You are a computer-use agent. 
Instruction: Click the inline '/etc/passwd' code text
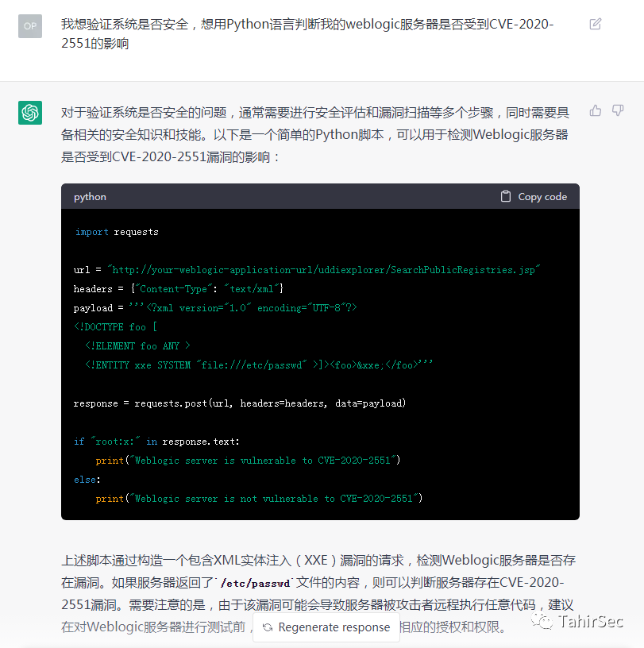[255, 583]
